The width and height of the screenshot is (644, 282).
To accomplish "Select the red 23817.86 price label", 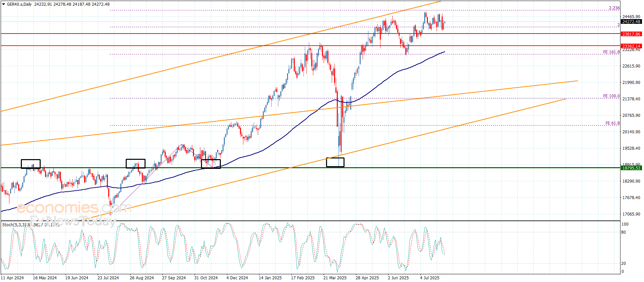I will coord(631,34).
